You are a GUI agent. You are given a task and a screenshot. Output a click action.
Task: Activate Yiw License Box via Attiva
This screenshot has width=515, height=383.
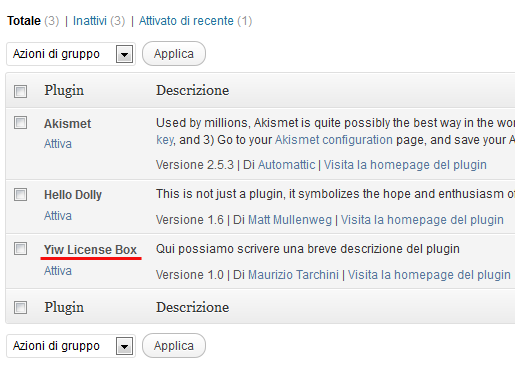pyautogui.click(x=58, y=271)
